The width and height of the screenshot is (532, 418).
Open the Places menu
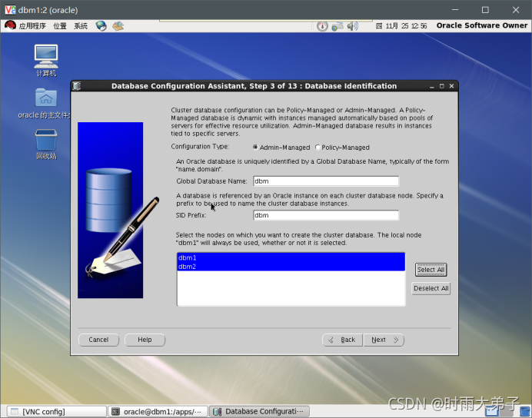(60, 26)
